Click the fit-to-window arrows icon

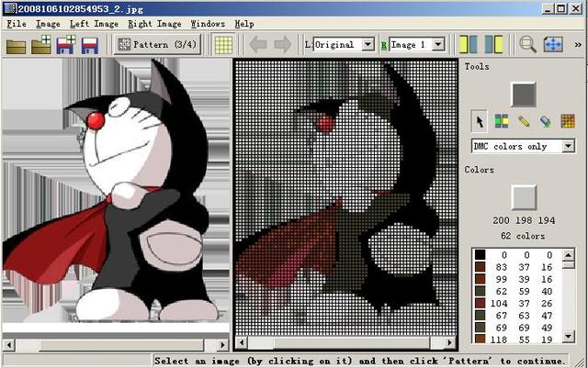click(x=553, y=45)
